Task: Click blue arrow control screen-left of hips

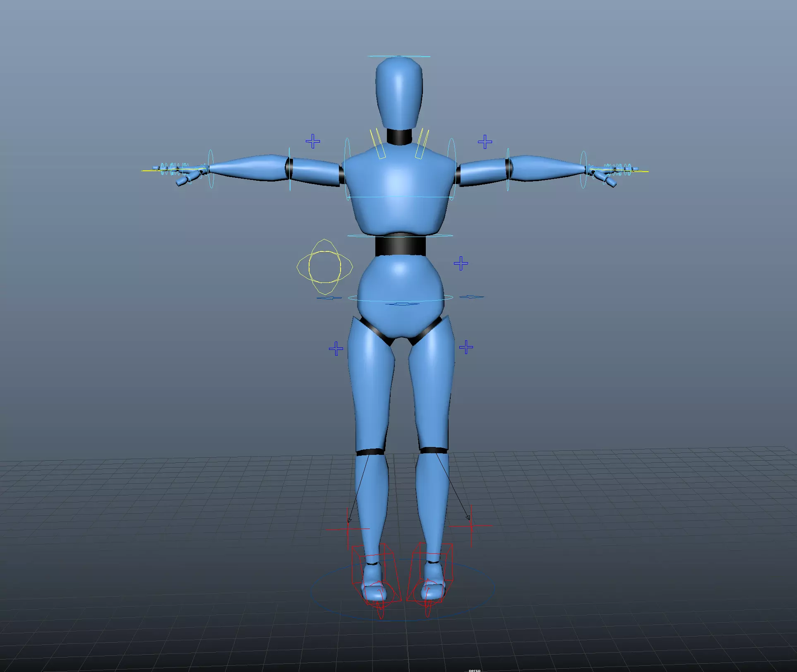Action: click(x=329, y=298)
